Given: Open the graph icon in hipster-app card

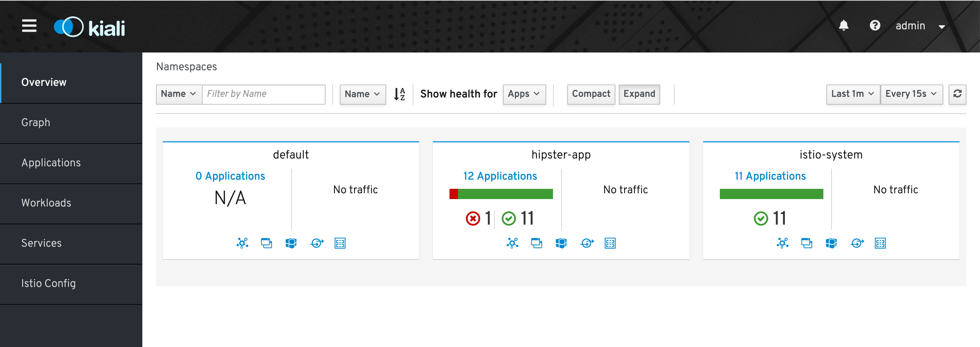Looking at the screenshot, I should point(512,243).
